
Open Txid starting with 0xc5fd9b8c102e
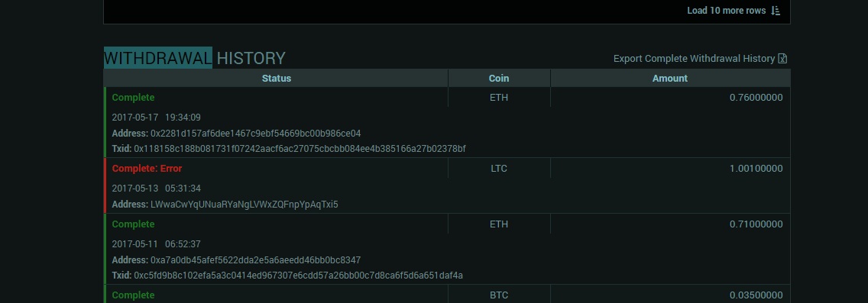pyautogui.click(x=298, y=276)
